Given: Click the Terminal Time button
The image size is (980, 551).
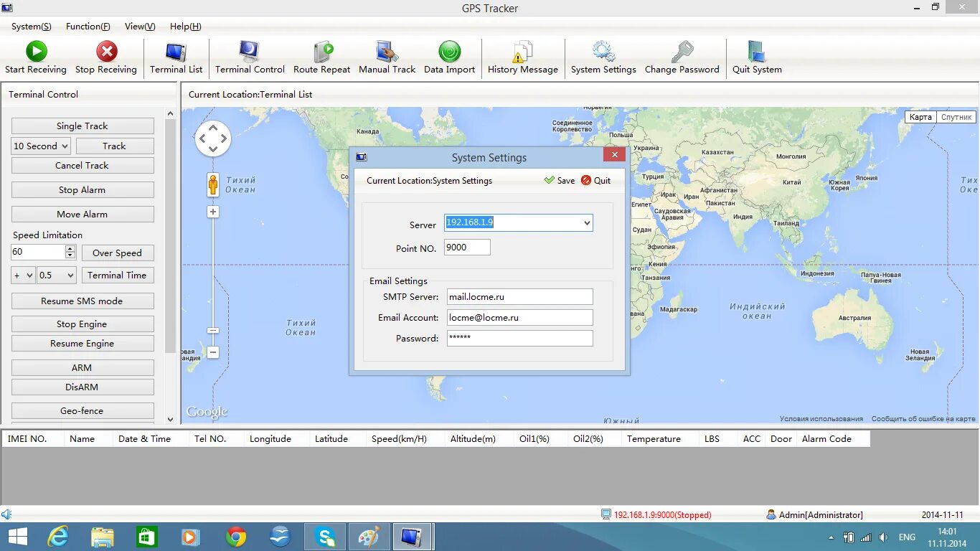Looking at the screenshot, I should click(117, 275).
